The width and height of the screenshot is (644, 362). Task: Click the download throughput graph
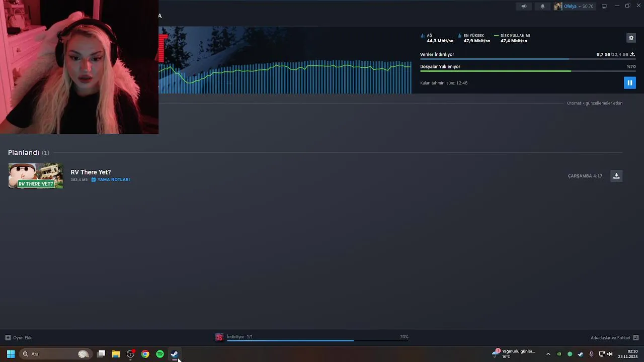pyautogui.click(x=285, y=77)
